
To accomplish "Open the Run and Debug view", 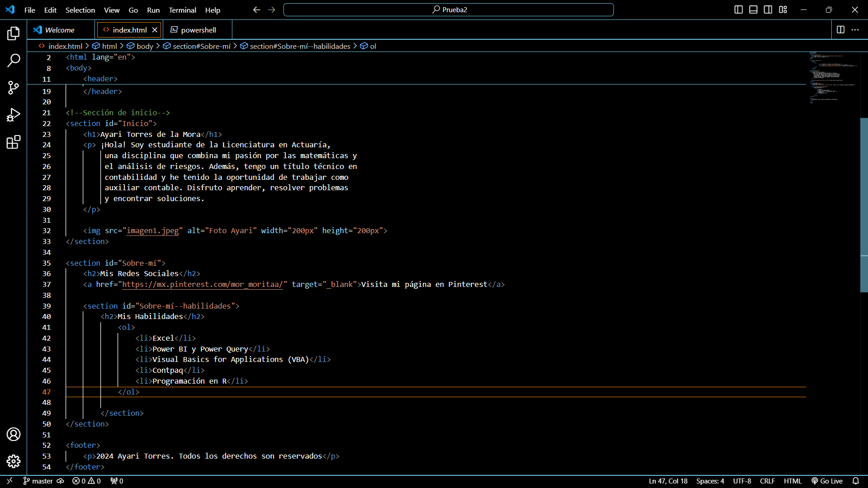I will point(14,115).
